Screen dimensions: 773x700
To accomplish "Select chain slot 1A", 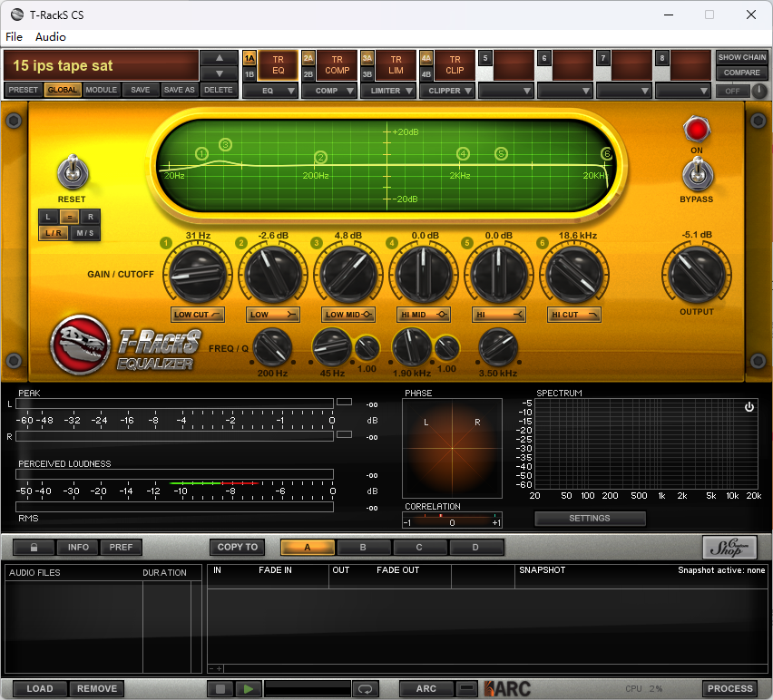I will [250, 59].
